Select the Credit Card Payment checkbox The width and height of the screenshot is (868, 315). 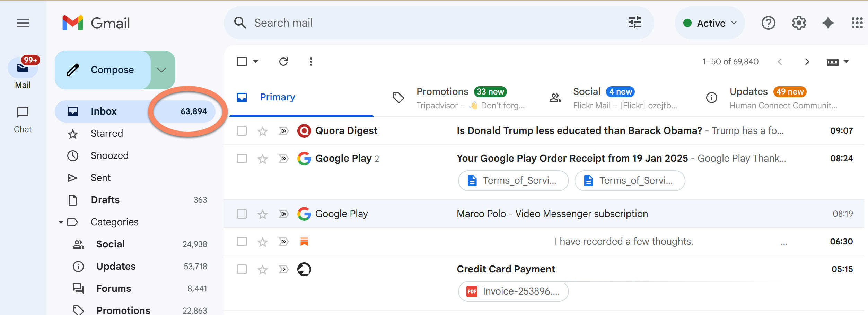[242, 269]
